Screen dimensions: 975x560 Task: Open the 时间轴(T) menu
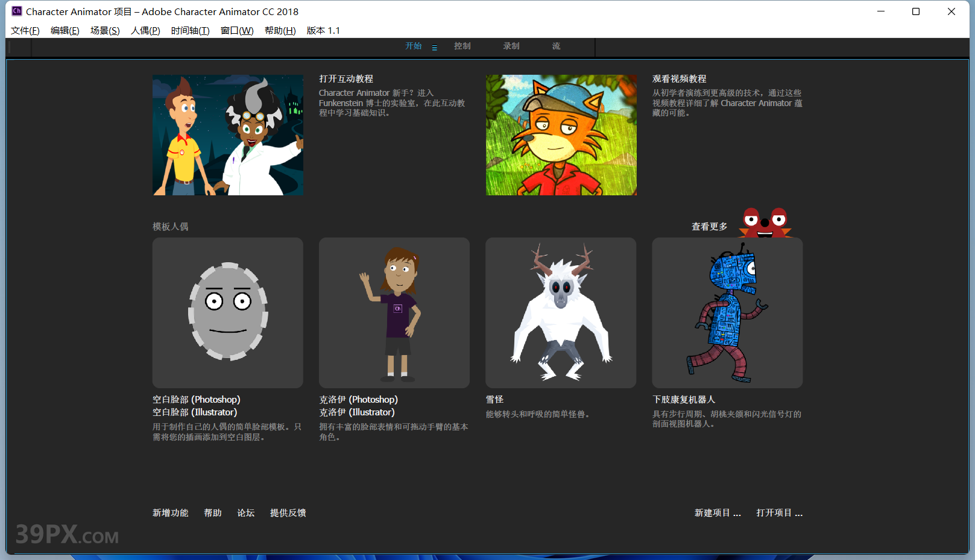[190, 31]
